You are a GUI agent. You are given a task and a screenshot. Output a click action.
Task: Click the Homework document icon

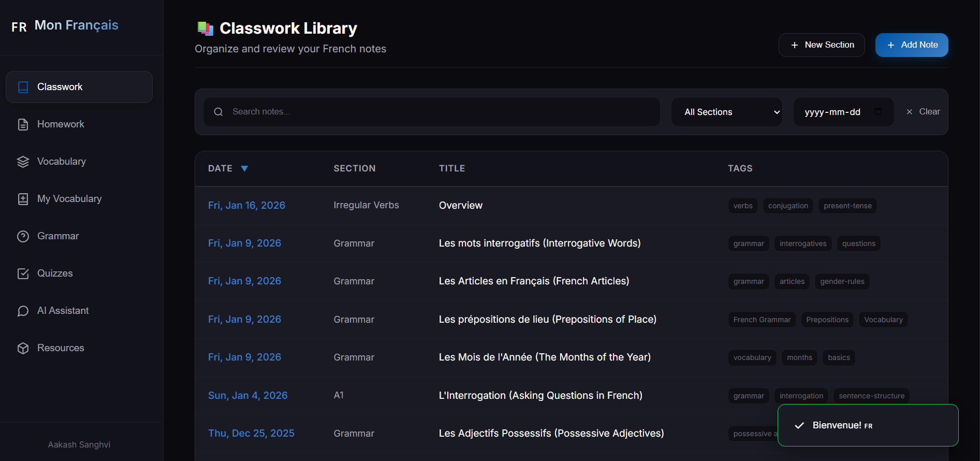coord(23,124)
